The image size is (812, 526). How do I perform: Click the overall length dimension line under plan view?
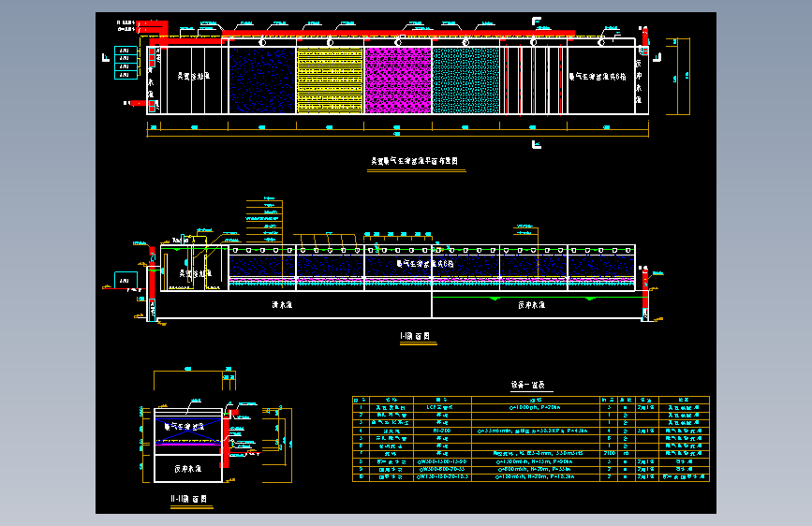point(398,136)
